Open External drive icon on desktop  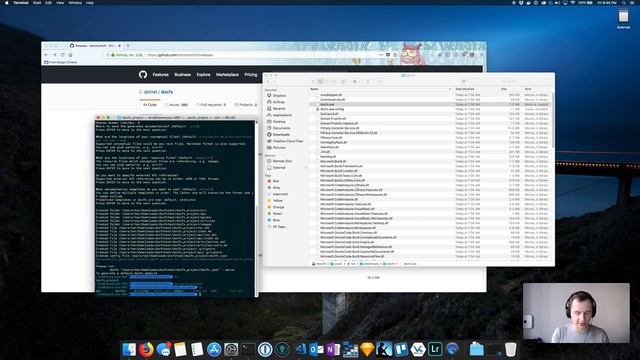point(623,19)
